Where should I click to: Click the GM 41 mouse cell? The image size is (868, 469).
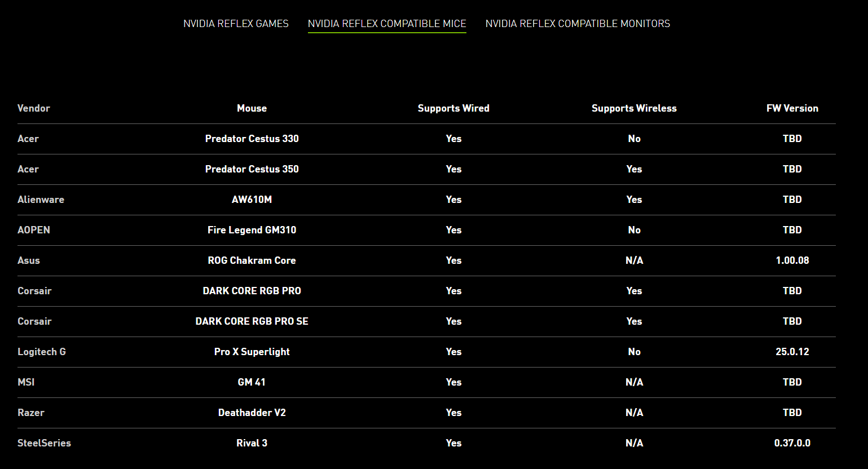(x=252, y=382)
